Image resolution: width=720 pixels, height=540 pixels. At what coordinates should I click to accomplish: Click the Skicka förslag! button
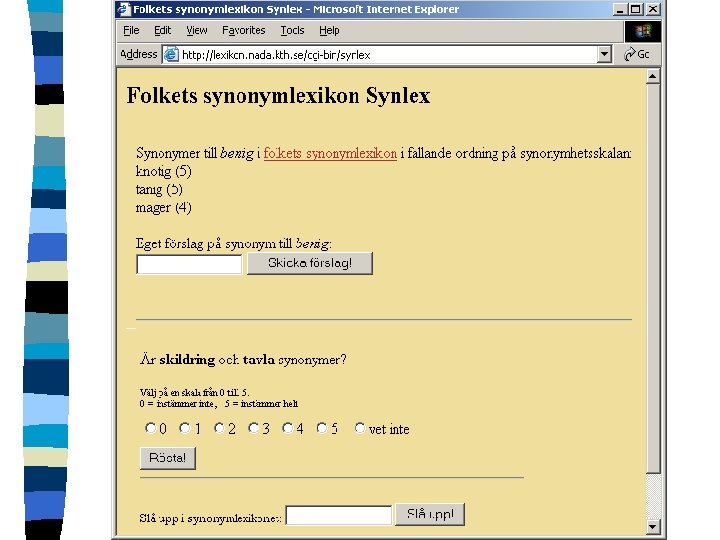coord(310,263)
